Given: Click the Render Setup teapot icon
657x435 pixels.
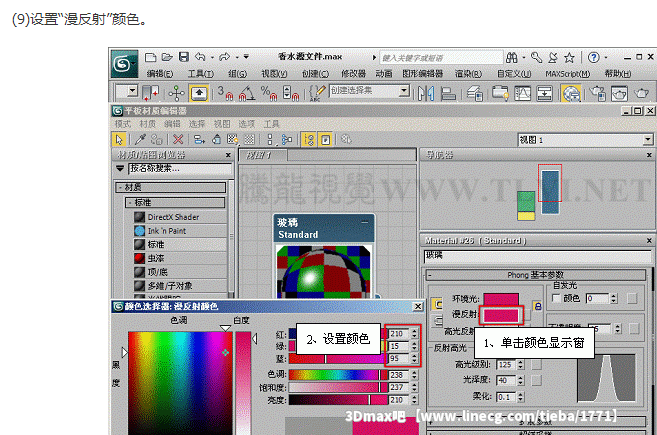Looking at the screenshot, I should 598,93.
